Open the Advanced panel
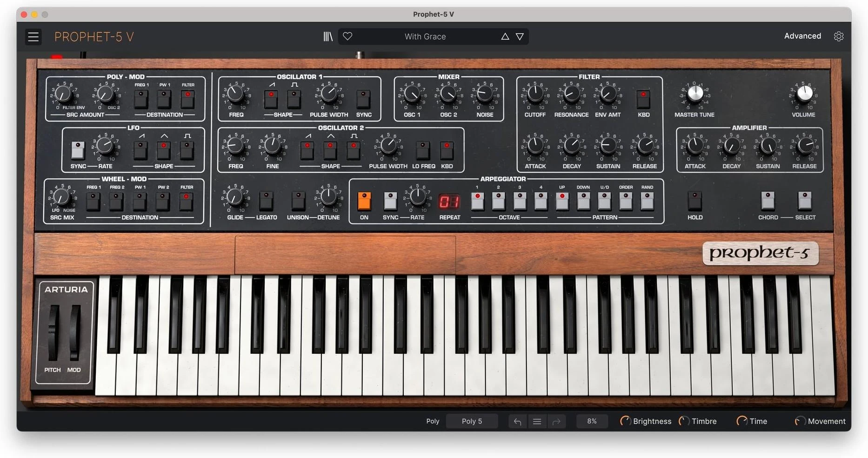Screen dimensions: 868x458 tap(802, 36)
